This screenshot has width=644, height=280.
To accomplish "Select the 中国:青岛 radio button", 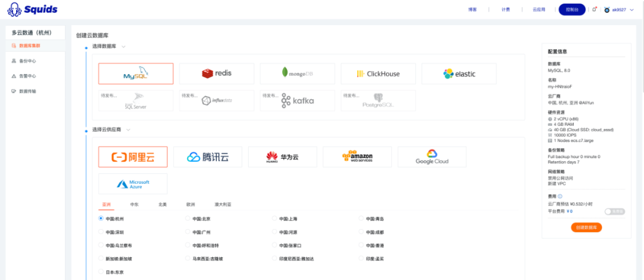I will (x=361, y=219).
